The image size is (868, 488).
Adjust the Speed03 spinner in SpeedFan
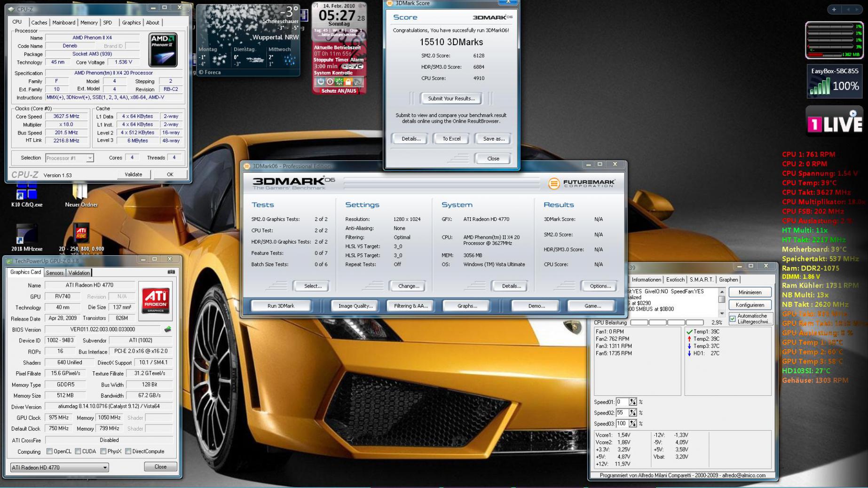coord(633,424)
